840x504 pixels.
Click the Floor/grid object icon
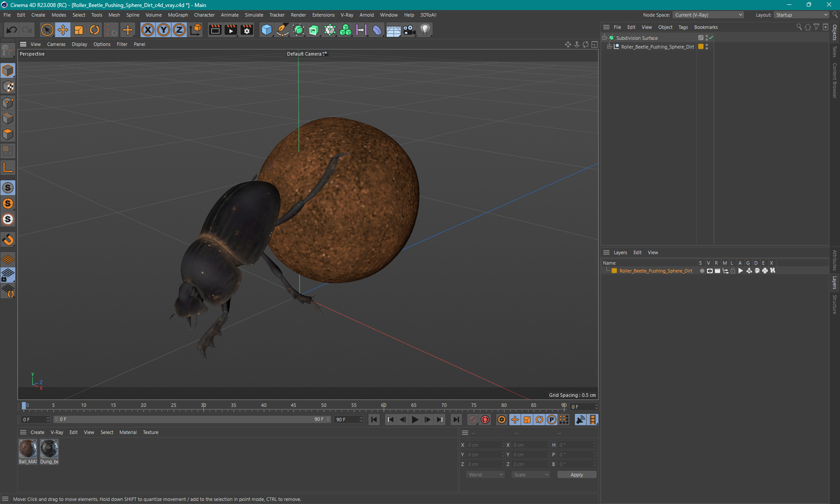[x=393, y=30]
